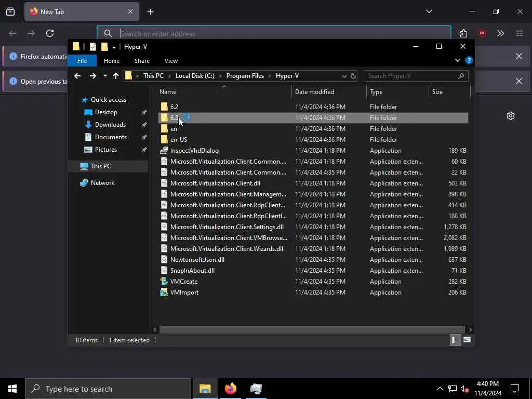Dismiss the Firefox automatic notification bar

(x=519, y=56)
